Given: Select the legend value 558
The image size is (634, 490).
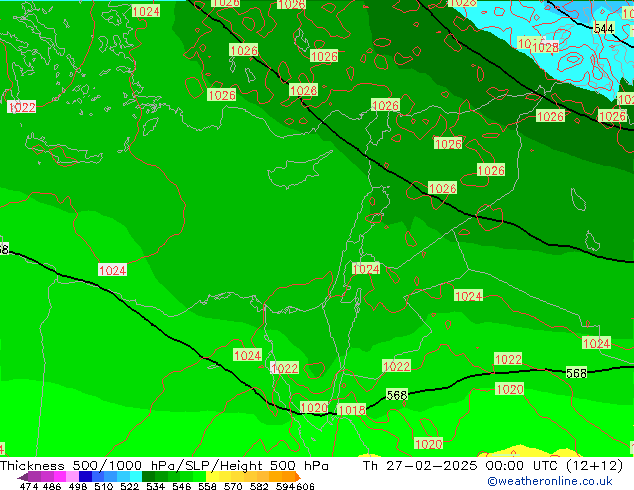Looking at the screenshot, I should (207, 486).
